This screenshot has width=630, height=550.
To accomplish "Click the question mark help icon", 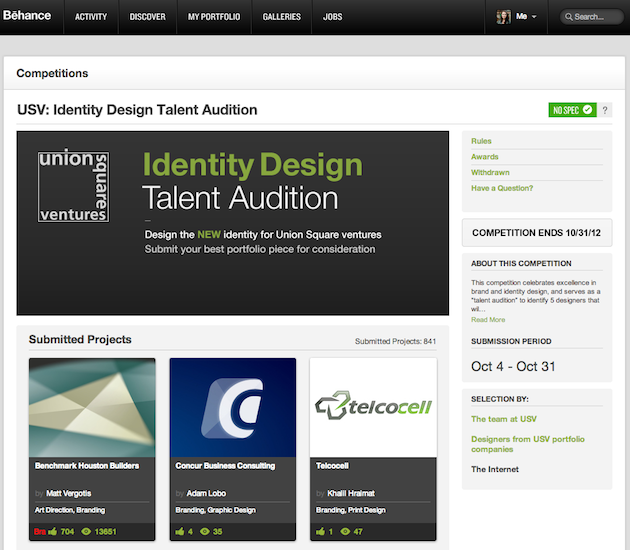I will point(605,110).
